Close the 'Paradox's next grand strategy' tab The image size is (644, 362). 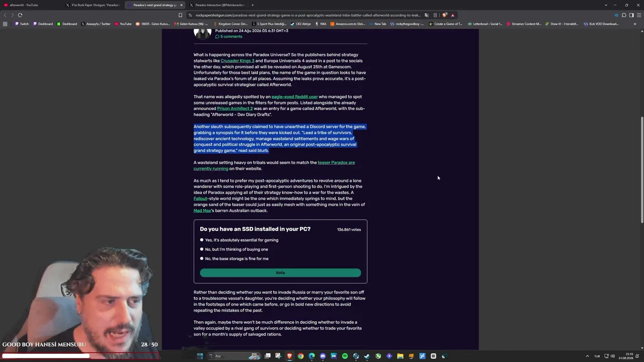point(182,5)
